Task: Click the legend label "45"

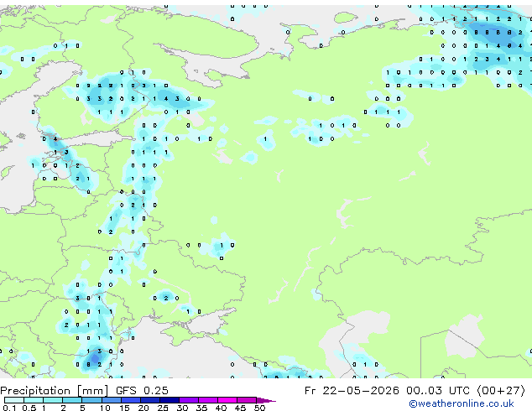Action: (x=240, y=408)
